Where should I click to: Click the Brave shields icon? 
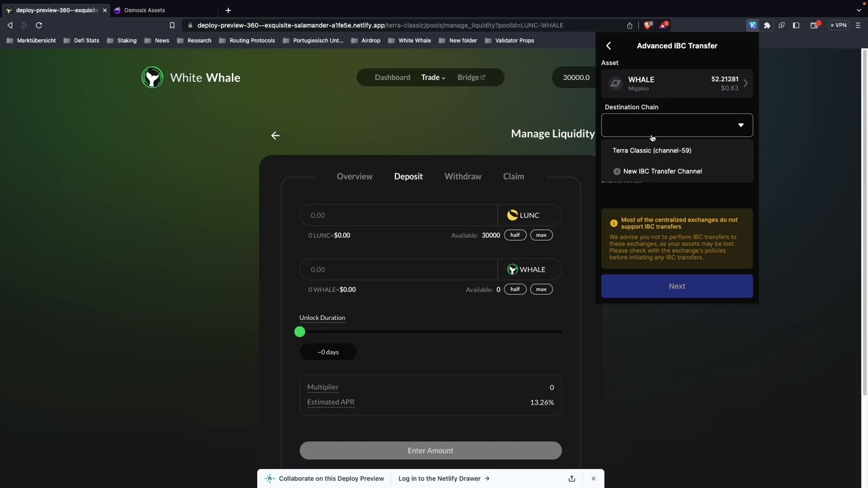point(648,25)
